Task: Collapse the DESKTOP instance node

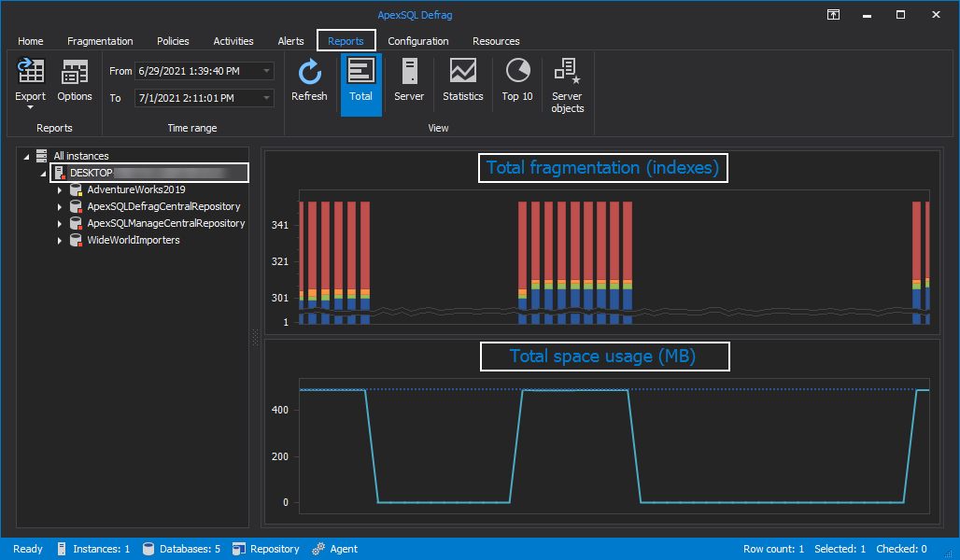Action: click(x=43, y=174)
